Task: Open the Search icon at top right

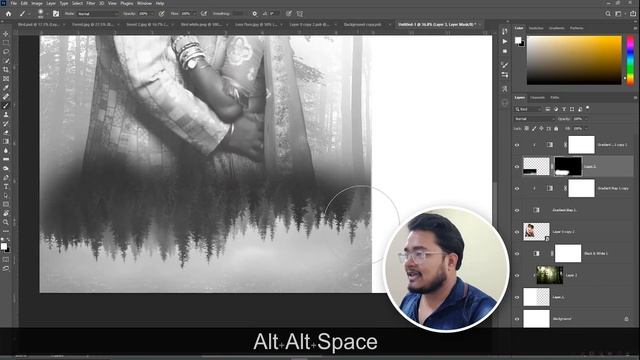Action: coord(608,13)
